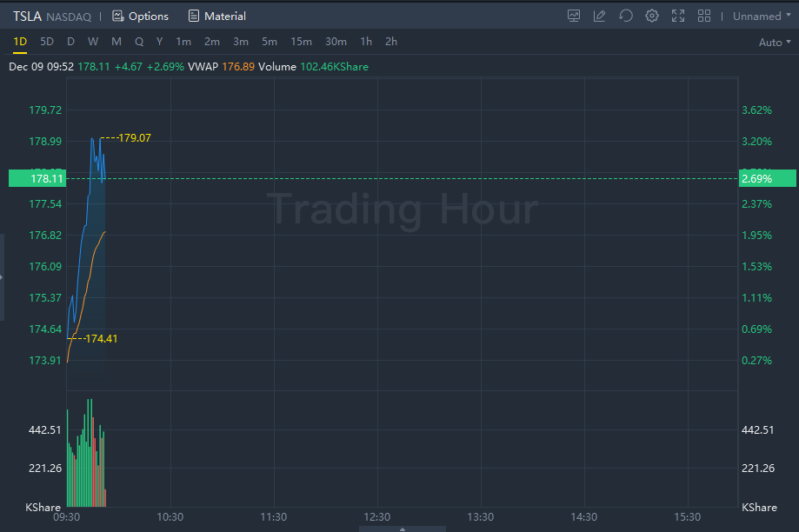
Task: Open the Material button
Action: tap(217, 17)
